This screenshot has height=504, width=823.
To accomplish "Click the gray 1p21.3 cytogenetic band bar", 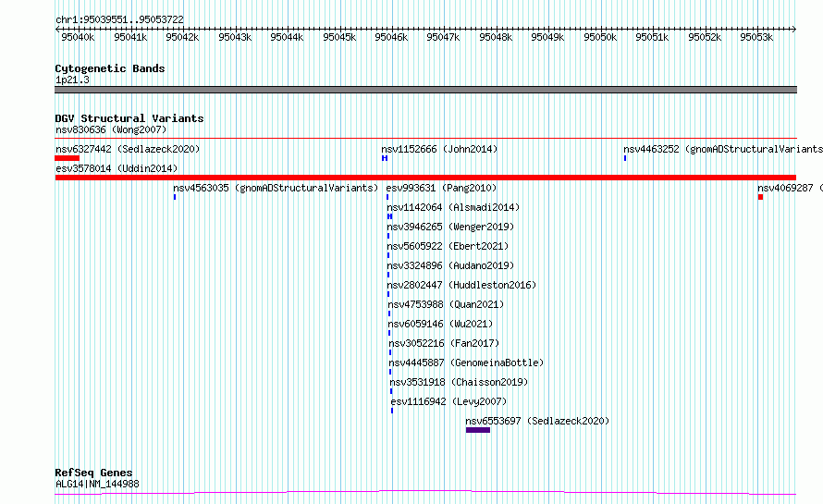I will tap(425, 90).
